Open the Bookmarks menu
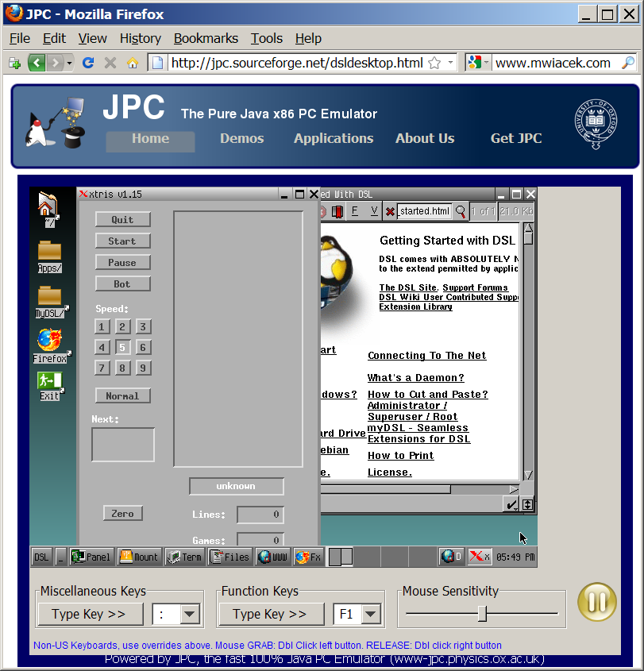This screenshot has width=644, height=671. 206,38
